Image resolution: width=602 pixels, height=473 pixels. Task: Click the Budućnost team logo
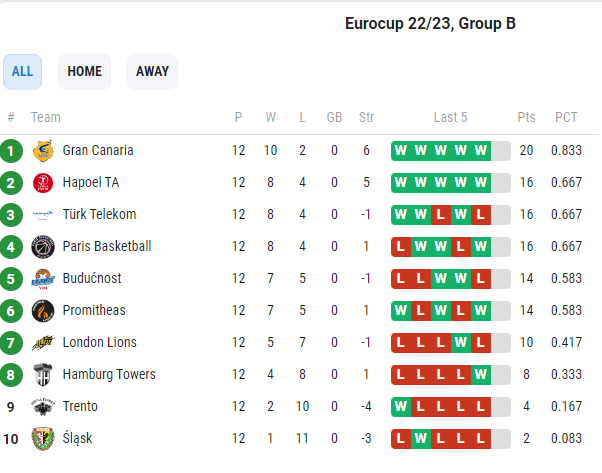(42, 279)
